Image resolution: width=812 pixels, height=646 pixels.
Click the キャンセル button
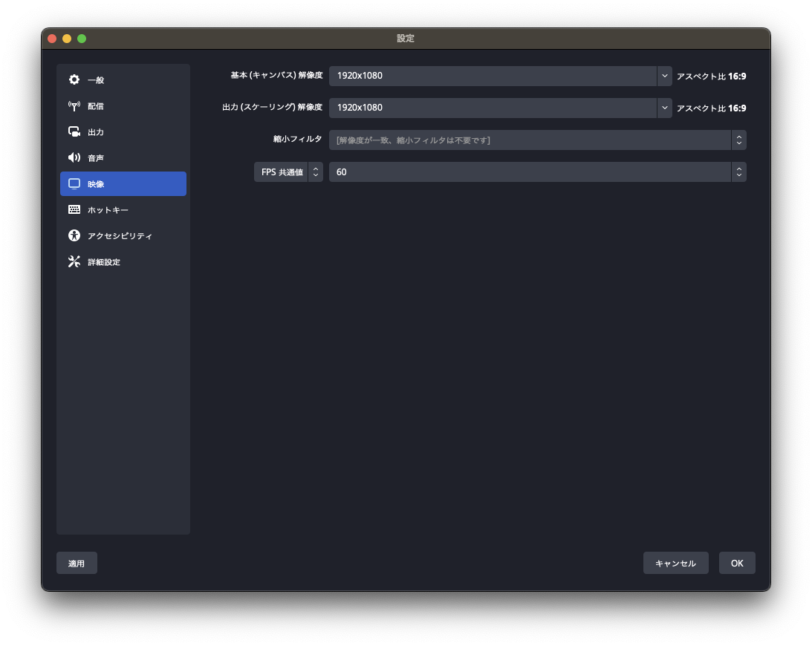coord(676,563)
